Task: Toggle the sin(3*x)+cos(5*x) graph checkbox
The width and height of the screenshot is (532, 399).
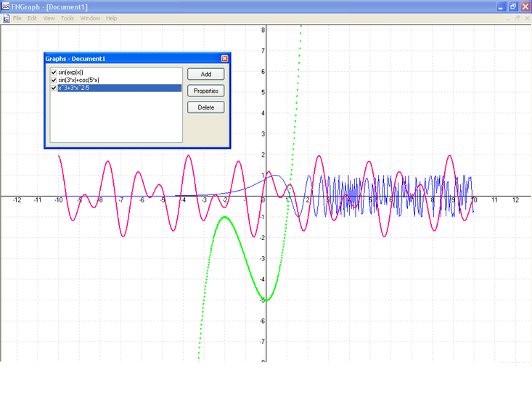Action: click(x=54, y=80)
